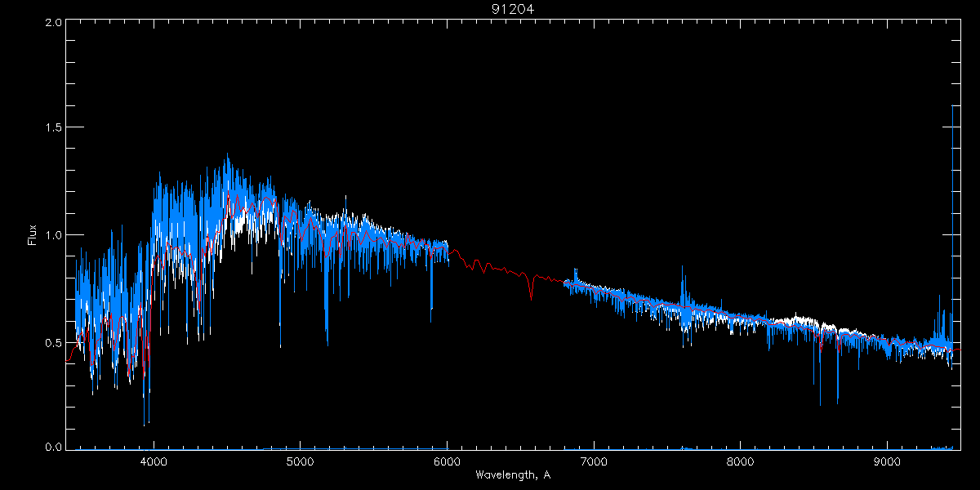Image resolution: width=980 pixels, height=490 pixels.
Task: Select the 8000 x-axis tick label
Action: coord(741,461)
